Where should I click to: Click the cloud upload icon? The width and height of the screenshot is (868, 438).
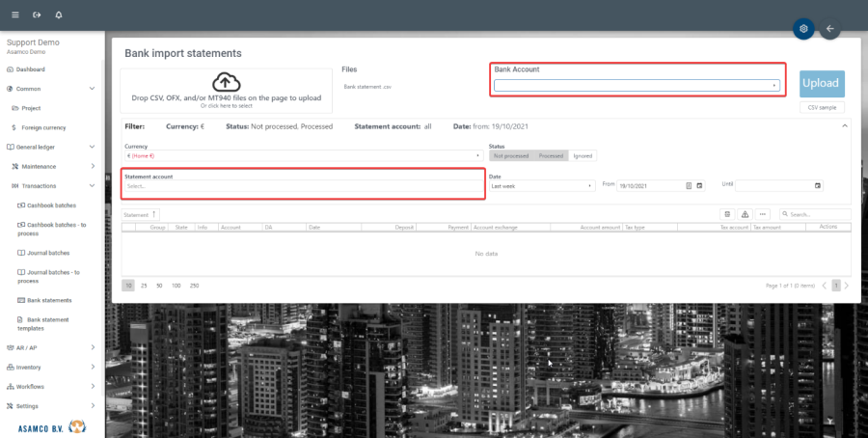click(x=226, y=82)
